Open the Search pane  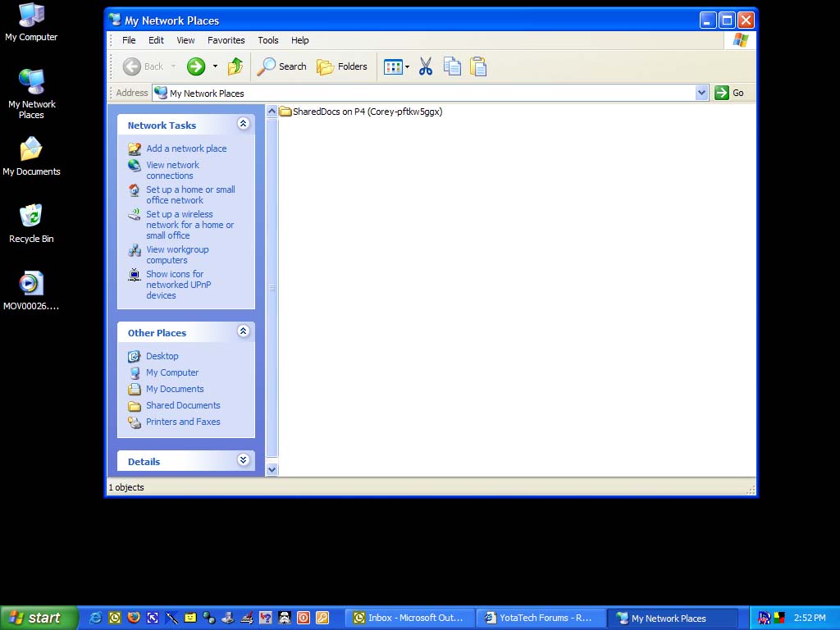click(x=282, y=66)
